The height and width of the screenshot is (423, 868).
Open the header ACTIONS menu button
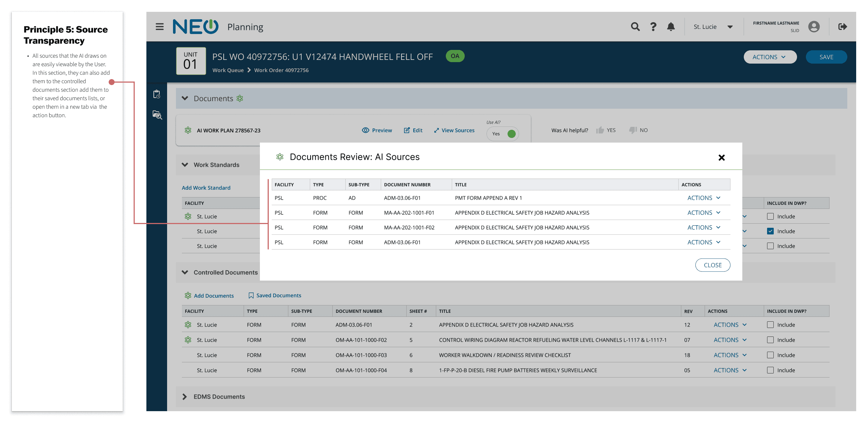pos(770,57)
